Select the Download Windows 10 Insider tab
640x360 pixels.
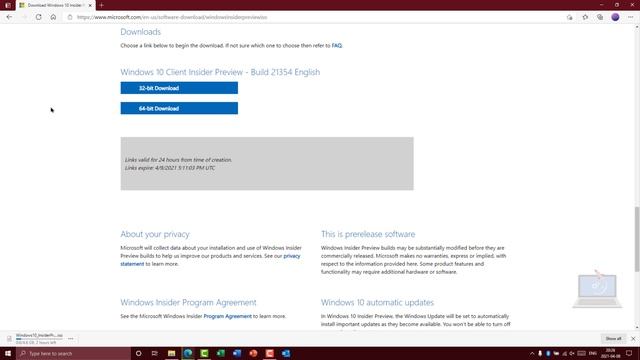56,5
